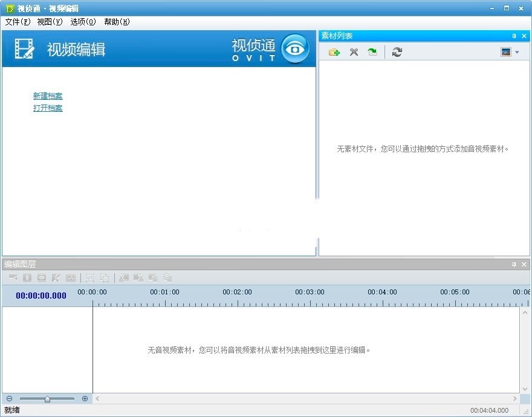Close the 编辑图层 panel
Screen dimensions: 532x417
pos(524,264)
